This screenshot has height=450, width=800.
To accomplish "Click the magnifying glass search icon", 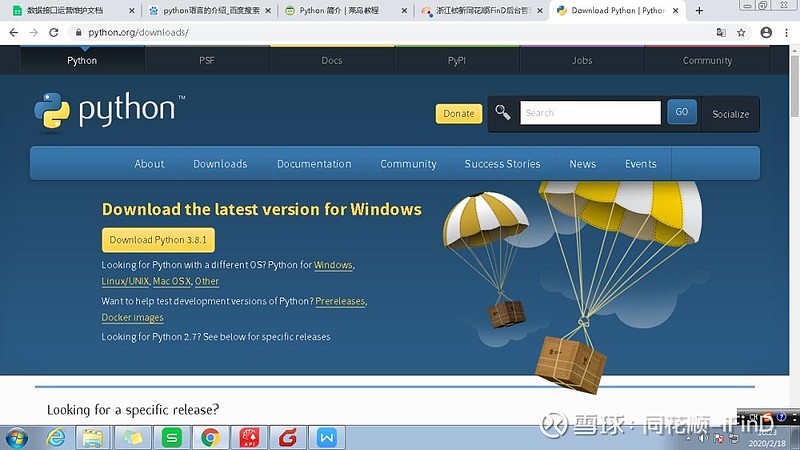I will pyautogui.click(x=503, y=112).
